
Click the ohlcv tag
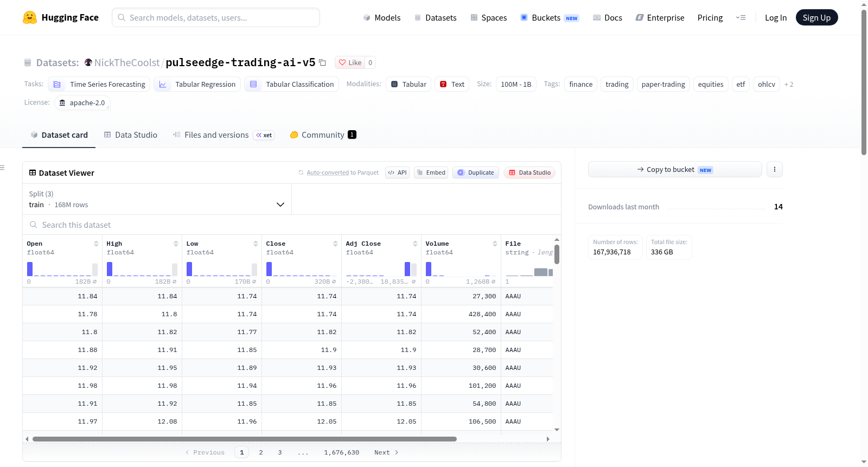(766, 84)
